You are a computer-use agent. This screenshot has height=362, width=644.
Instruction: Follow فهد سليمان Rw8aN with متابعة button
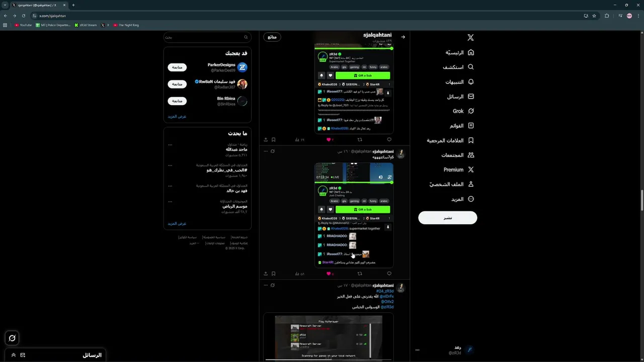click(x=177, y=84)
